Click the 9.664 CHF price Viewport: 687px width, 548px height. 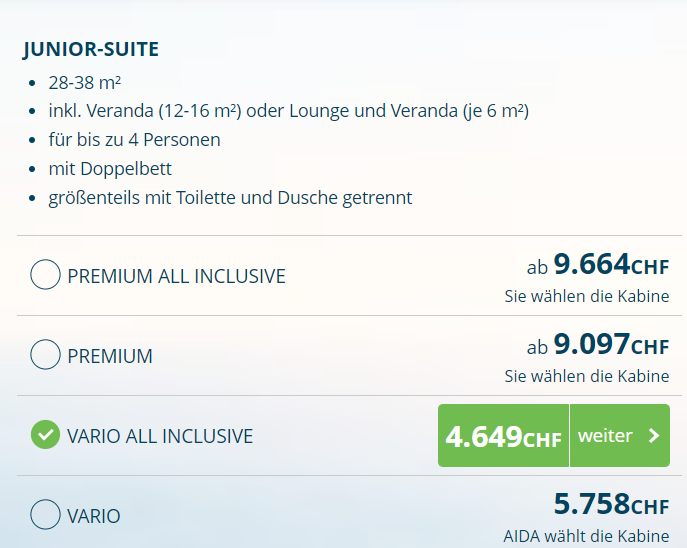coord(611,264)
